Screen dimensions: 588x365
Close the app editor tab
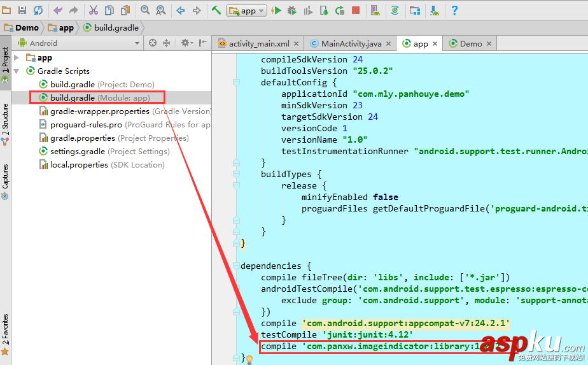435,44
